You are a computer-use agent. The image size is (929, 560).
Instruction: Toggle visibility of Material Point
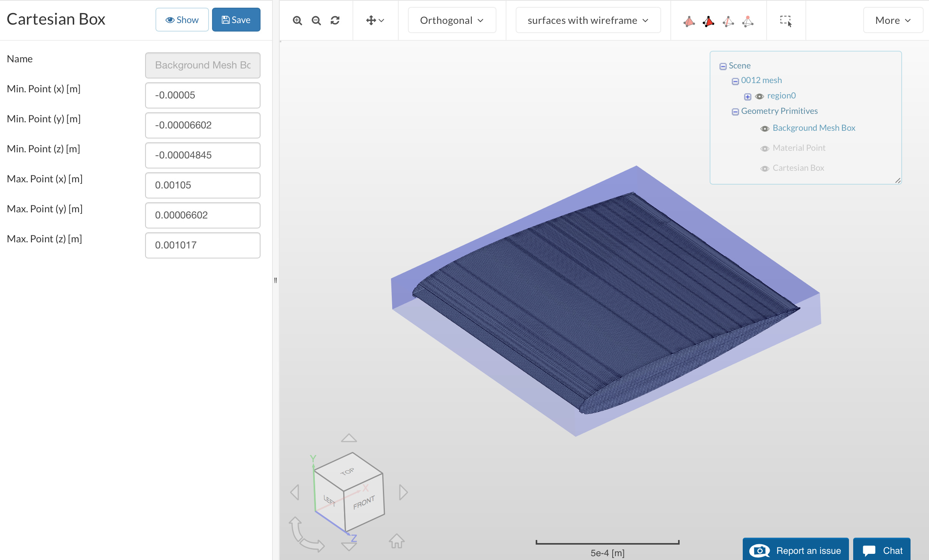[x=765, y=148]
